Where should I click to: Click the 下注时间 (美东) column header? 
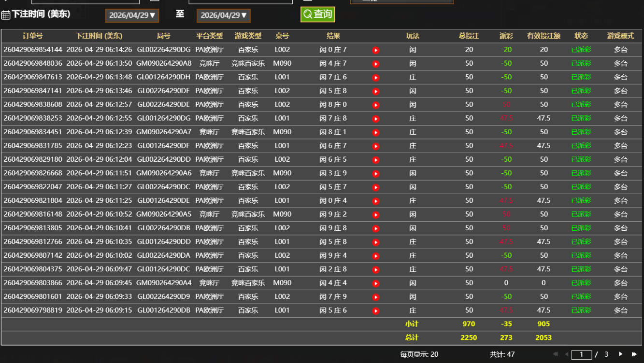tap(99, 36)
